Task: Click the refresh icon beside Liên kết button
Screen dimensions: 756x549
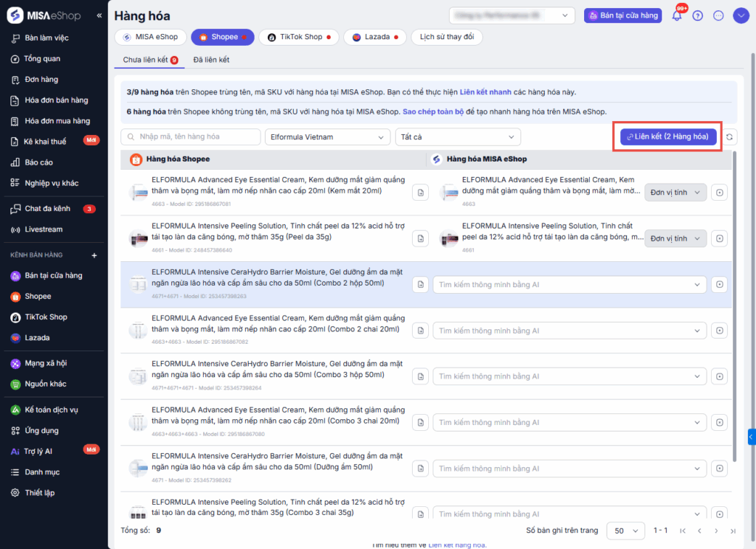Action: pos(729,137)
